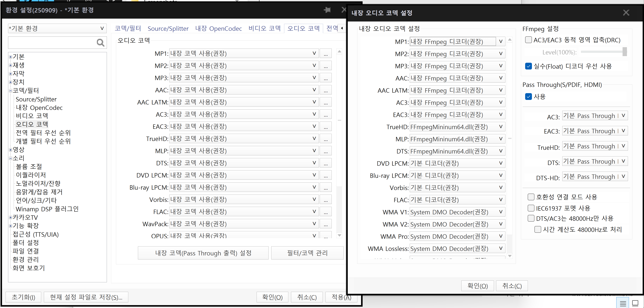644x308 pixels.
Task: Click the 초기화(I) button
Action: click(x=23, y=297)
